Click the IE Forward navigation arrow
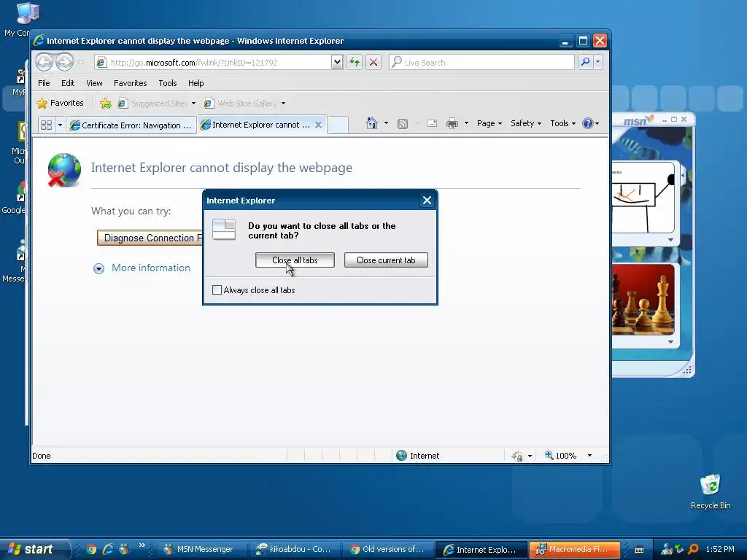Screen dimensions: 747x560 click(x=64, y=62)
